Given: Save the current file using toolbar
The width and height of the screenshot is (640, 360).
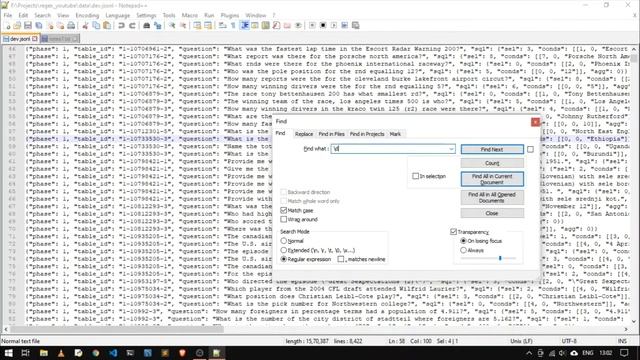Looking at the screenshot, I should (x=28, y=26).
